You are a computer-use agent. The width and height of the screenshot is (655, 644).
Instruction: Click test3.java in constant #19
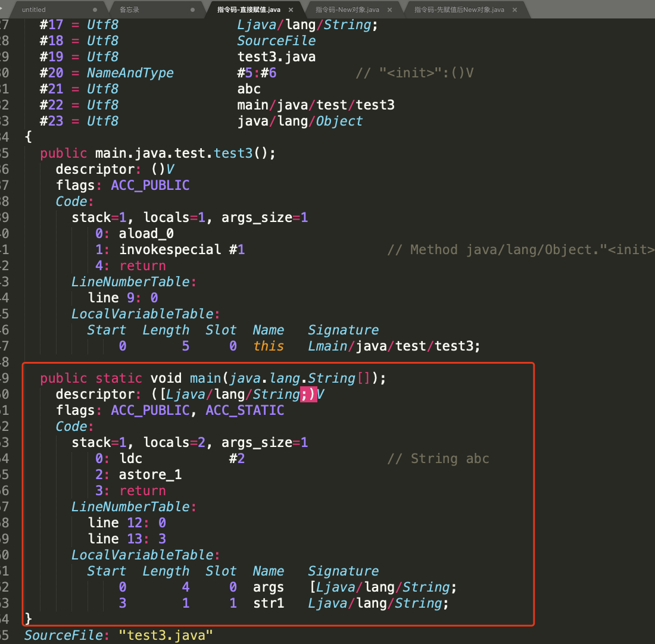[276, 57]
